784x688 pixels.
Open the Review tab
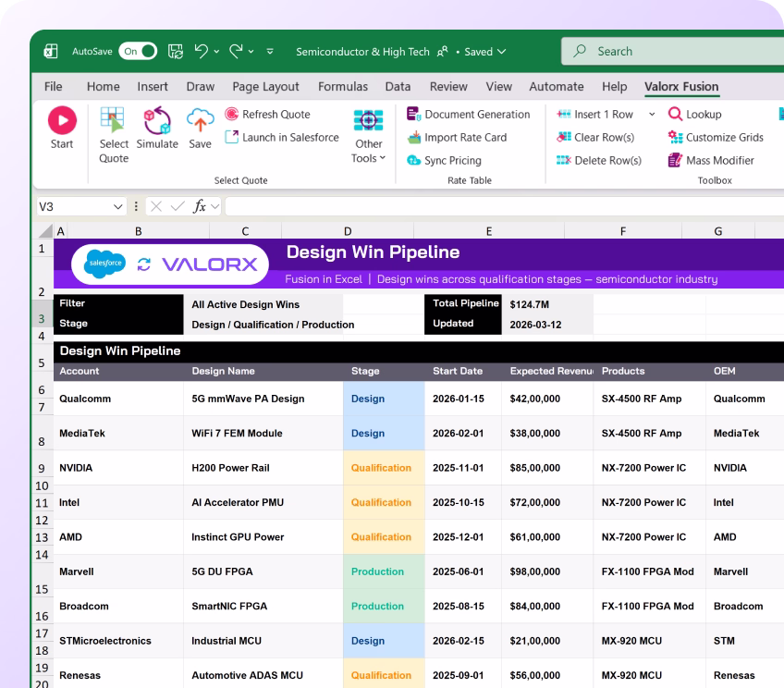click(x=448, y=87)
